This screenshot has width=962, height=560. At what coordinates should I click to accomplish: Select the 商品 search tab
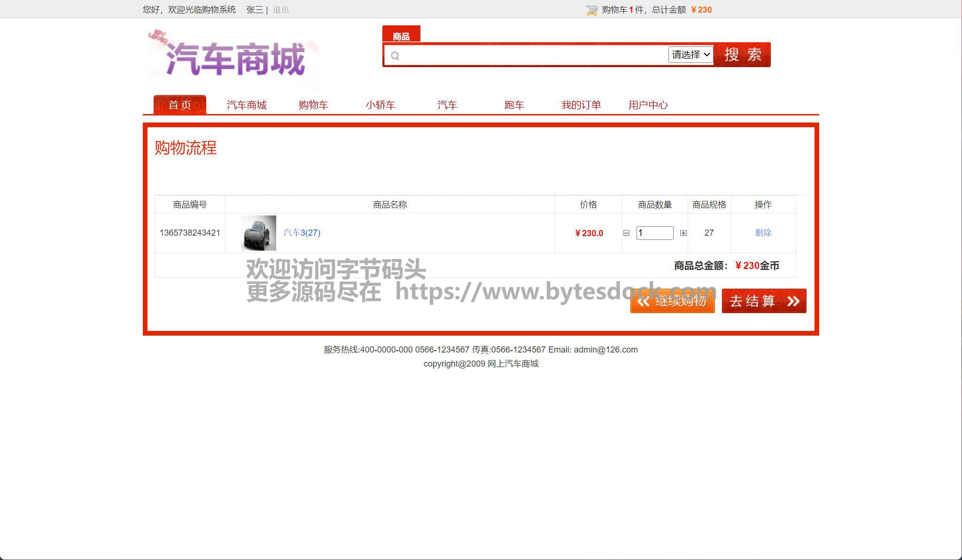[x=401, y=36]
